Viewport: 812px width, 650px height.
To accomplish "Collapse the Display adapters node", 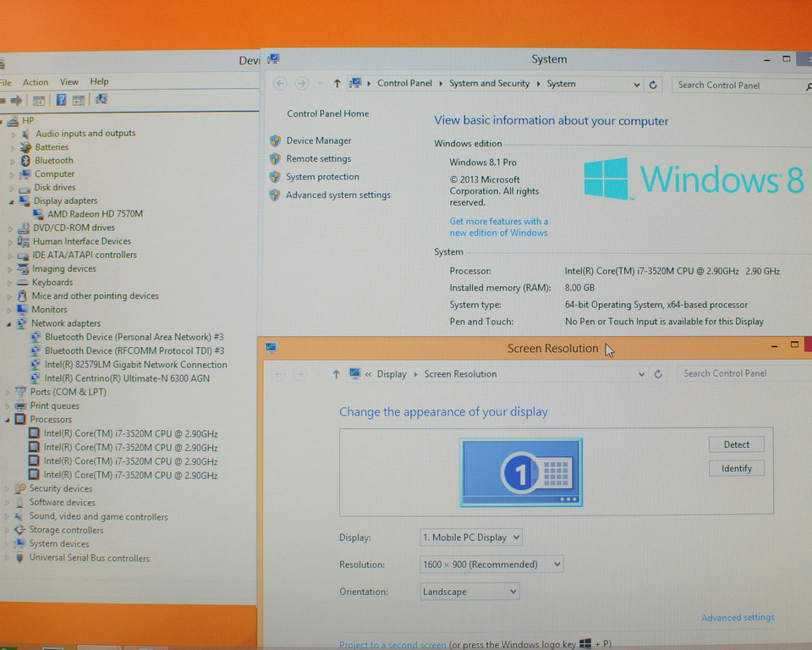I will click(11, 201).
